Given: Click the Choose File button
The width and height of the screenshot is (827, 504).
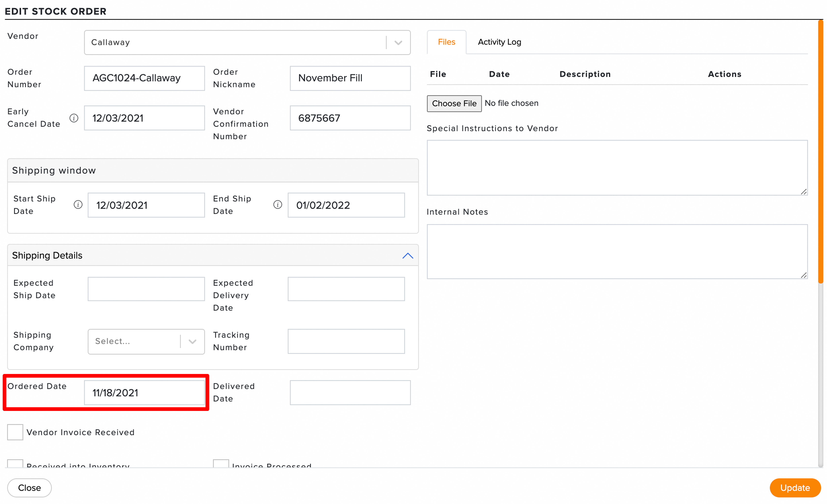Looking at the screenshot, I should coord(454,103).
